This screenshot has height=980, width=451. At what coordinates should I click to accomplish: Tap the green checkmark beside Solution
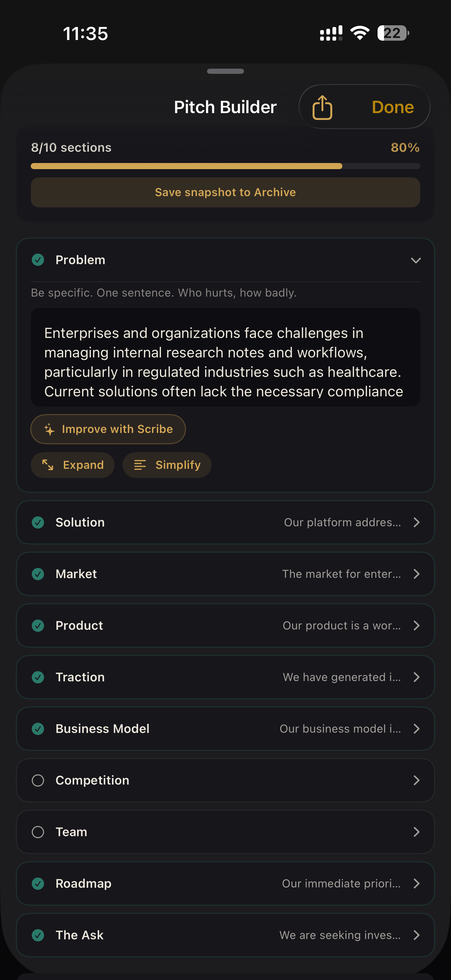[x=38, y=522]
